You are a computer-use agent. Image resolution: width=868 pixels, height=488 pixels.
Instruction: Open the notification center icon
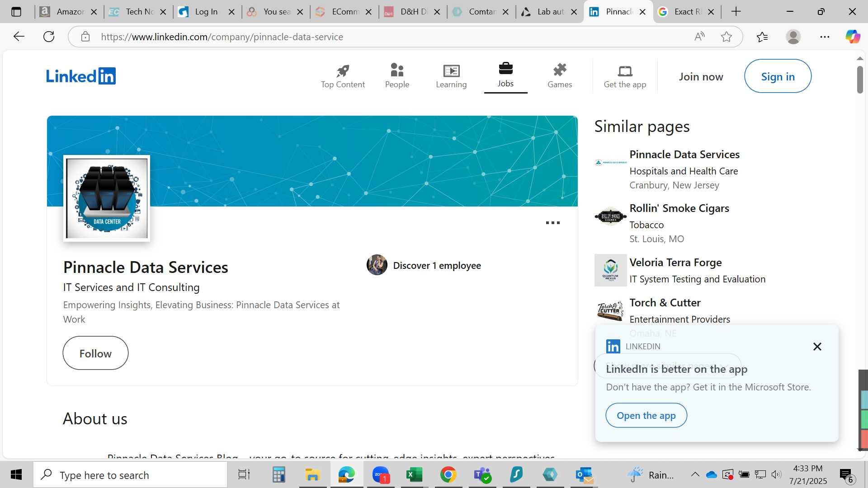(846, 475)
